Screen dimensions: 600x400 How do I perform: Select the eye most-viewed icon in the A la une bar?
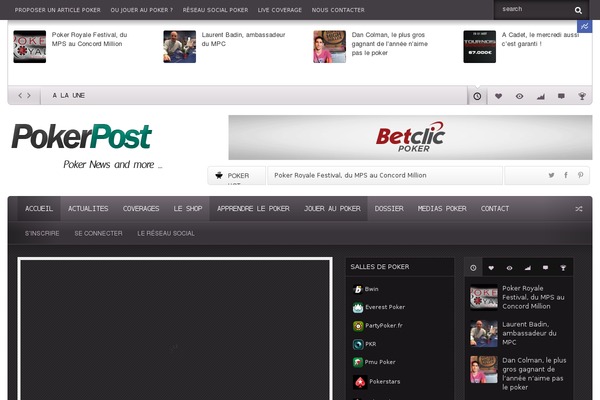(519, 96)
